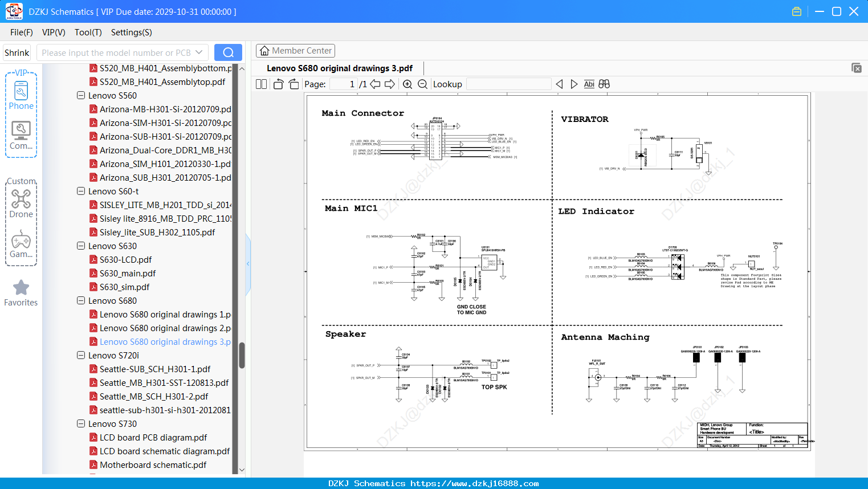Screen dimensions: 868x489
Task: Open the Settings(S) menu
Action: (132, 32)
